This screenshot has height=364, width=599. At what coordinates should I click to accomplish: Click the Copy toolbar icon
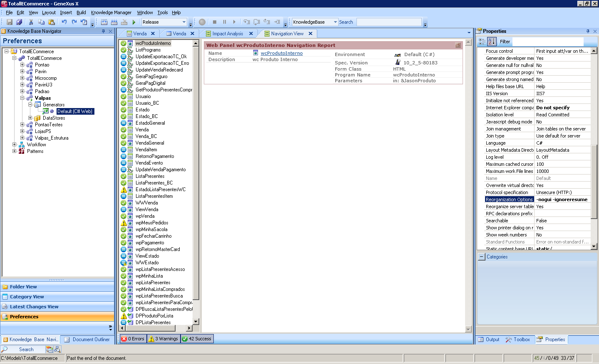tap(41, 22)
